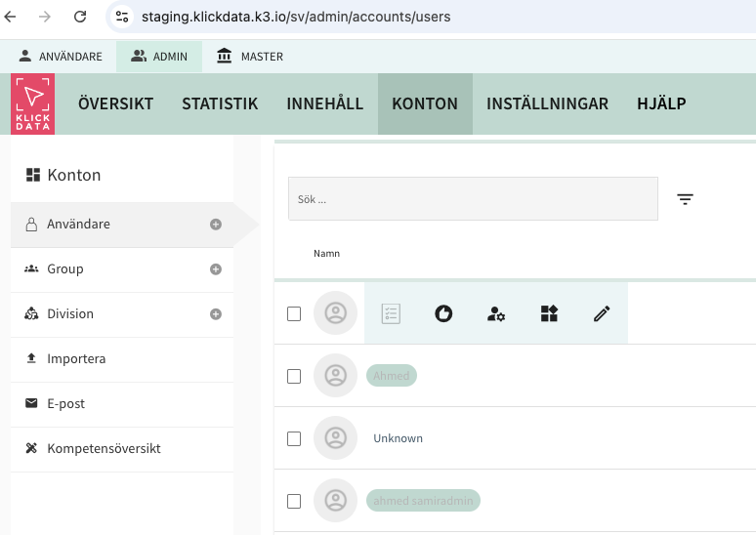Viewport: 756px width, 535px height.
Task: Click the KlickData logo
Action: (33, 103)
